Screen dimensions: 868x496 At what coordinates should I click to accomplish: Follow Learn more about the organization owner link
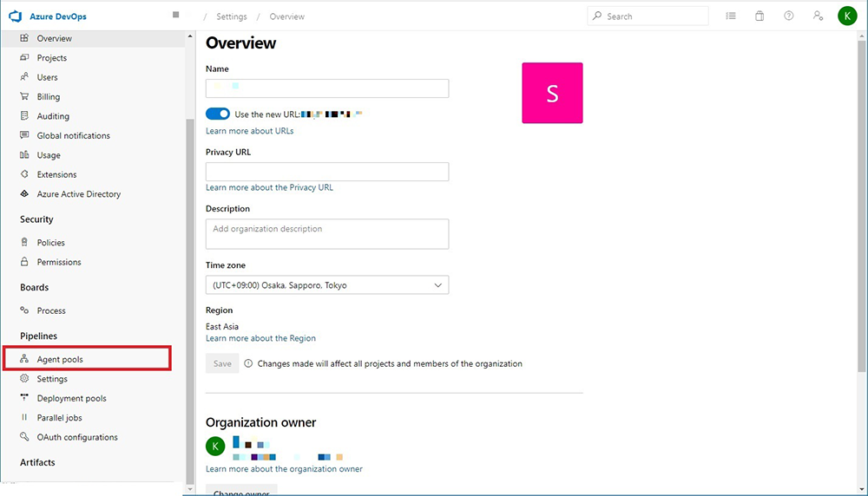click(284, 469)
